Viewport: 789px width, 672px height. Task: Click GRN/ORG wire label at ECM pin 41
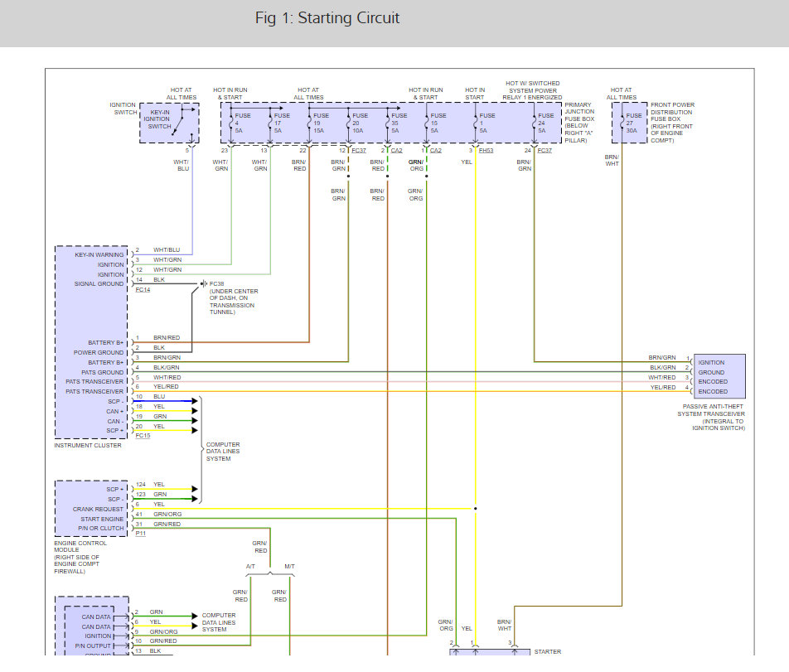click(x=167, y=514)
